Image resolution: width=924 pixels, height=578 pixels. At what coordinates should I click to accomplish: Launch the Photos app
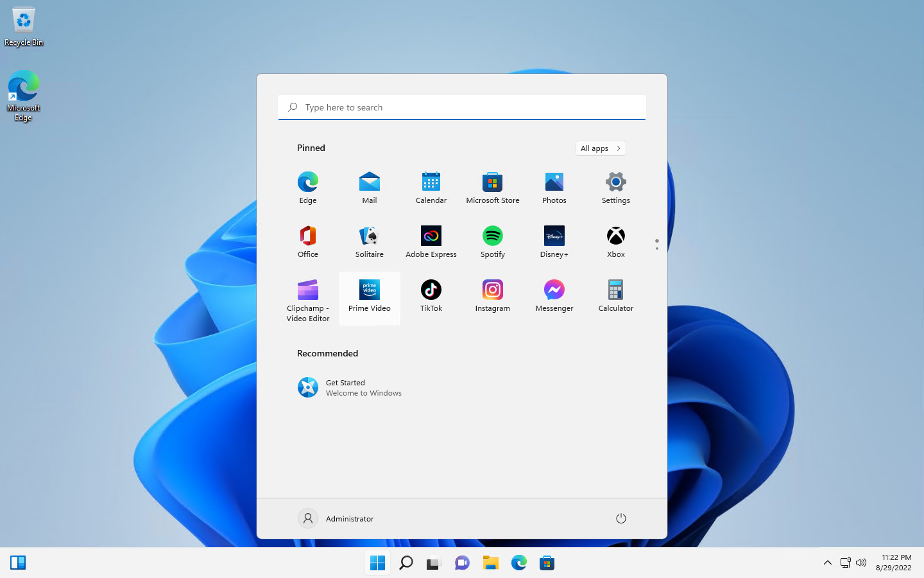[x=554, y=188]
